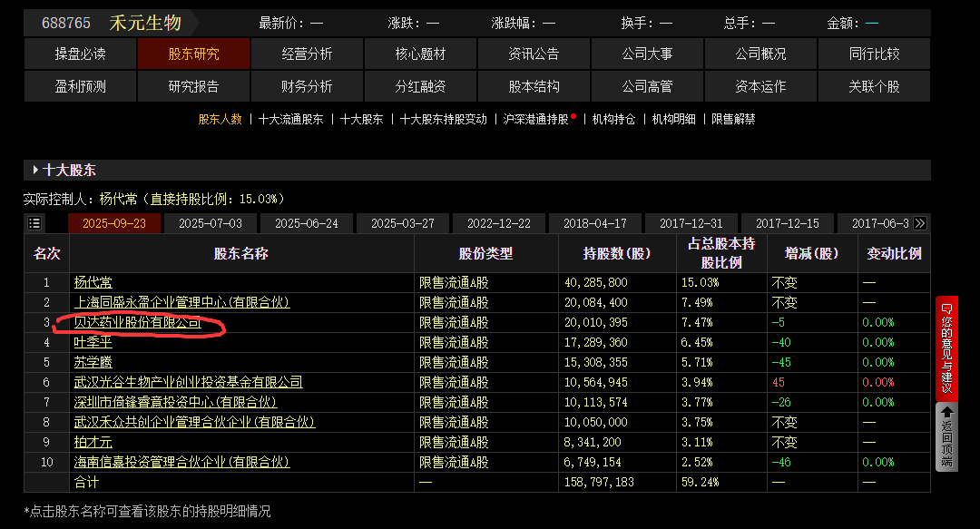Click the 变动比例 column header
This screenshot has height=529, width=980.
(x=895, y=253)
